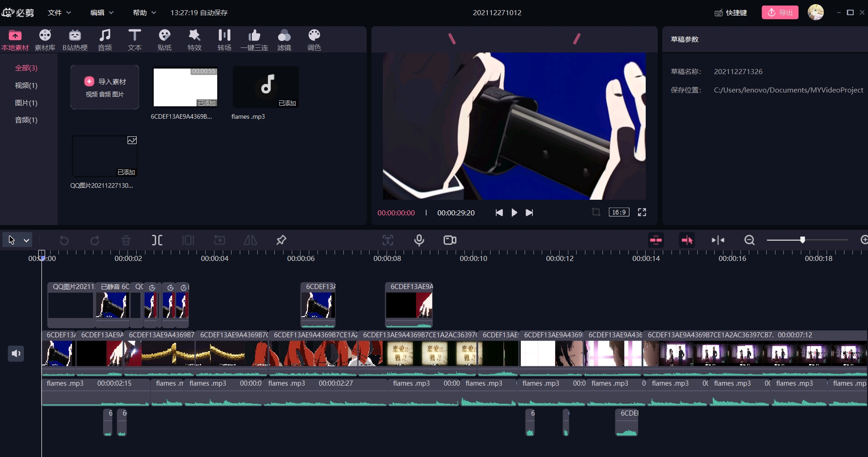The height and width of the screenshot is (457, 868).
Task: Click the 导入素材 import material button
Action: pyautogui.click(x=105, y=87)
